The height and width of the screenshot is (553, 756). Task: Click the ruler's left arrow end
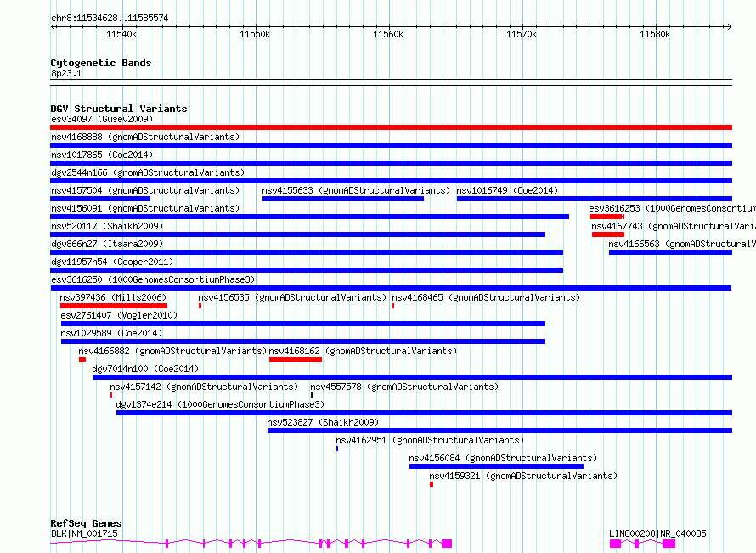pos(53,26)
